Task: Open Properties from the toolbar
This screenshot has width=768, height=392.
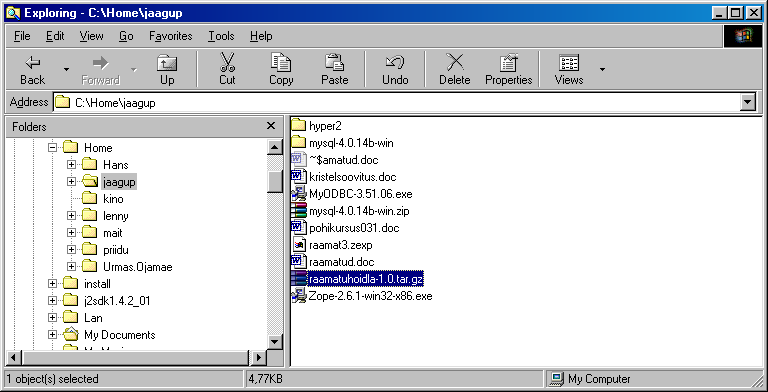Action: (x=508, y=70)
